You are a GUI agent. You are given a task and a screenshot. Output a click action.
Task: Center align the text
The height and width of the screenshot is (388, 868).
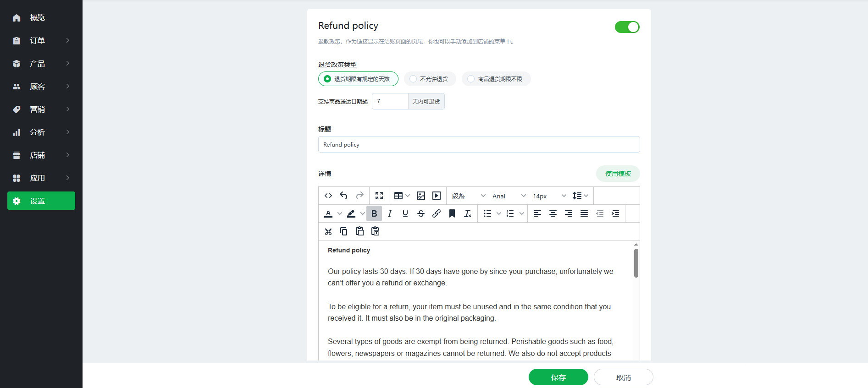553,213
